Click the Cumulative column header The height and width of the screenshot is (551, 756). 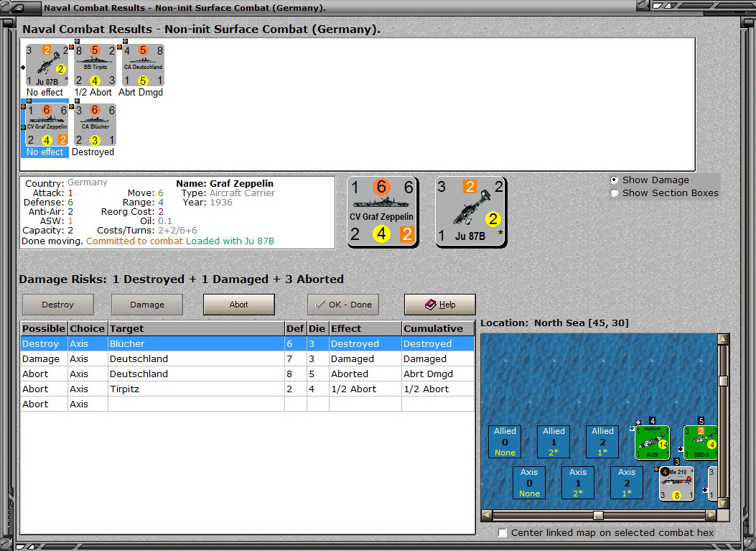(438, 328)
